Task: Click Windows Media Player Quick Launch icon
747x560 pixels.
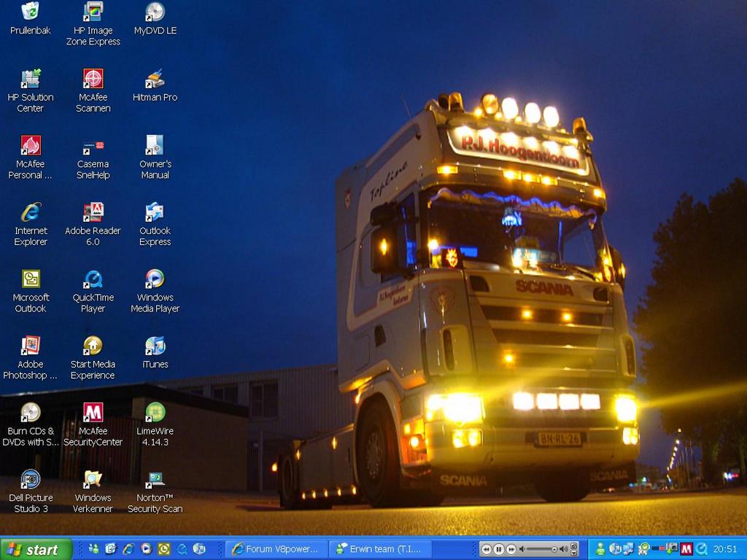Action: pos(146,549)
